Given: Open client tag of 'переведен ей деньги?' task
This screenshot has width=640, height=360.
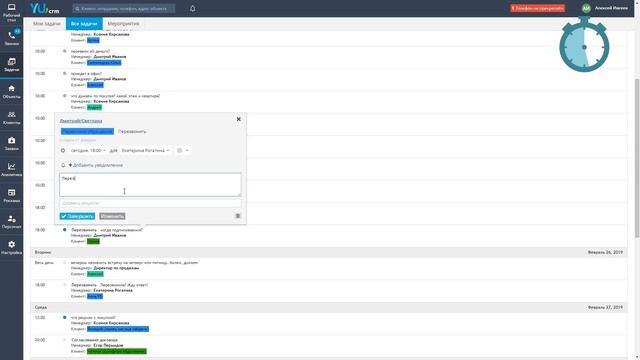Looking at the screenshot, I should point(104,63).
